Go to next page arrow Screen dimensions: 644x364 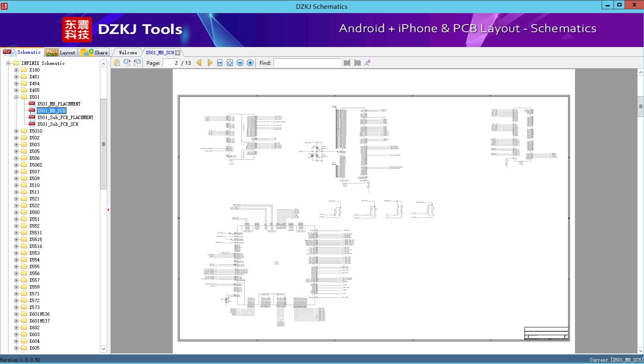(210, 63)
